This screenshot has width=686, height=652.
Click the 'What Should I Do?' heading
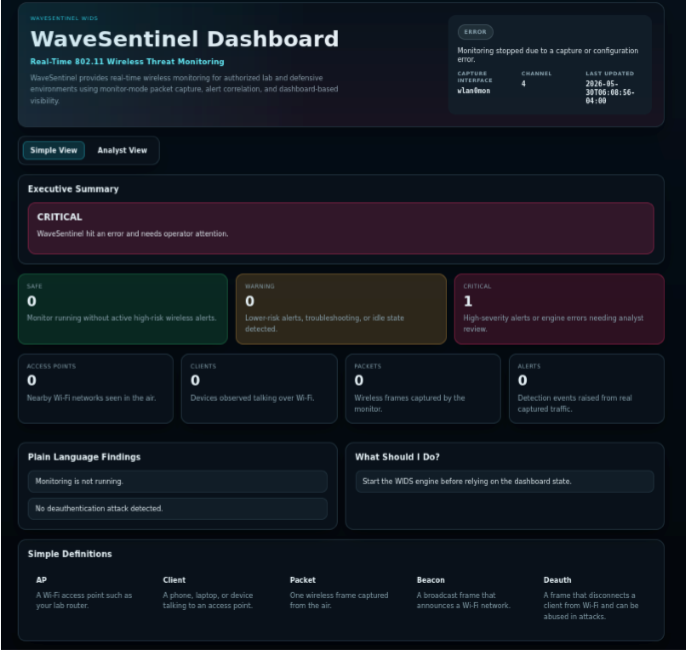point(397,457)
